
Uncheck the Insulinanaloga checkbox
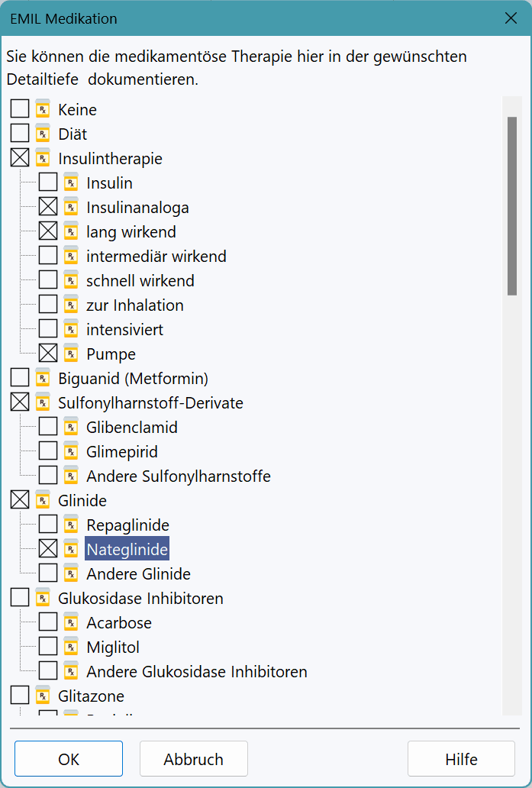(48, 207)
